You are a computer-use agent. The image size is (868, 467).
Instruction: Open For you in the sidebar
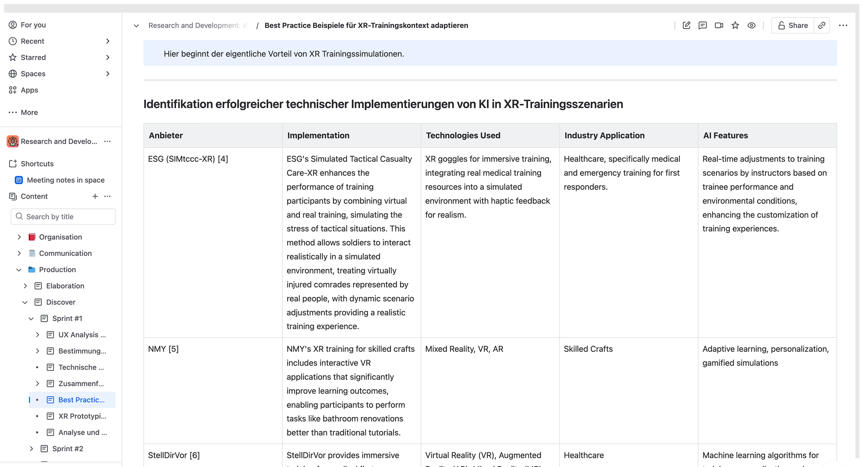(x=33, y=25)
